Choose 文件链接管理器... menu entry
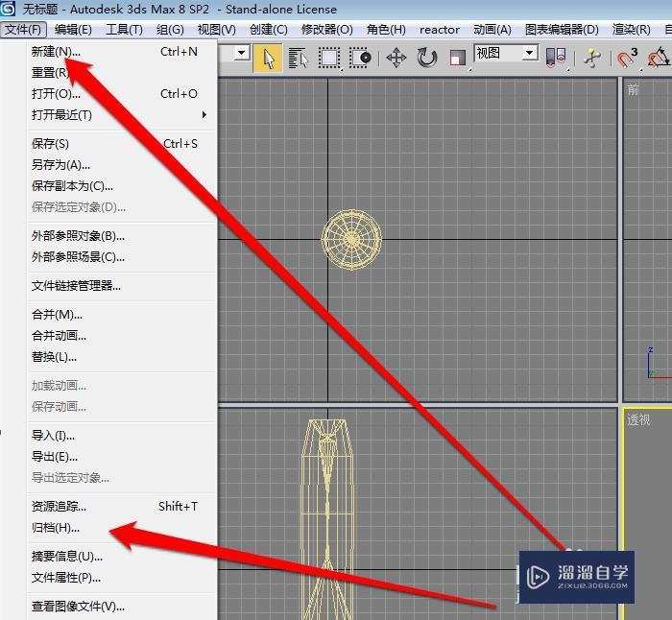The width and height of the screenshot is (672, 620). pyautogui.click(x=122, y=286)
